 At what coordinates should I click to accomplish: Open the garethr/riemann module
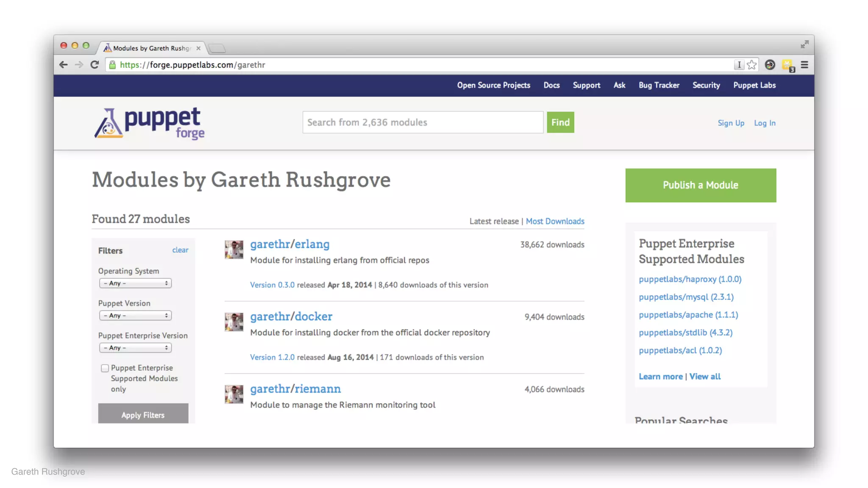pyautogui.click(x=295, y=389)
